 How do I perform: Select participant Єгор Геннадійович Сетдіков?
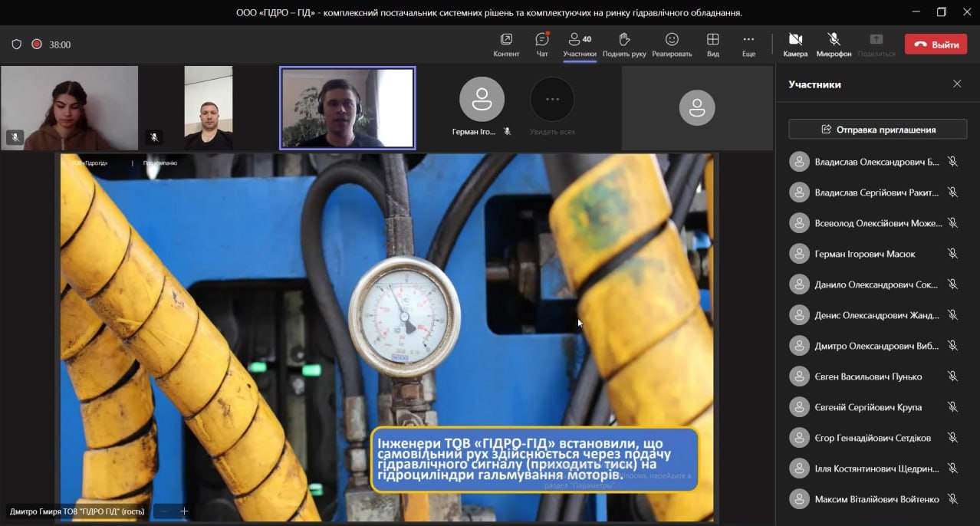coord(874,438)
